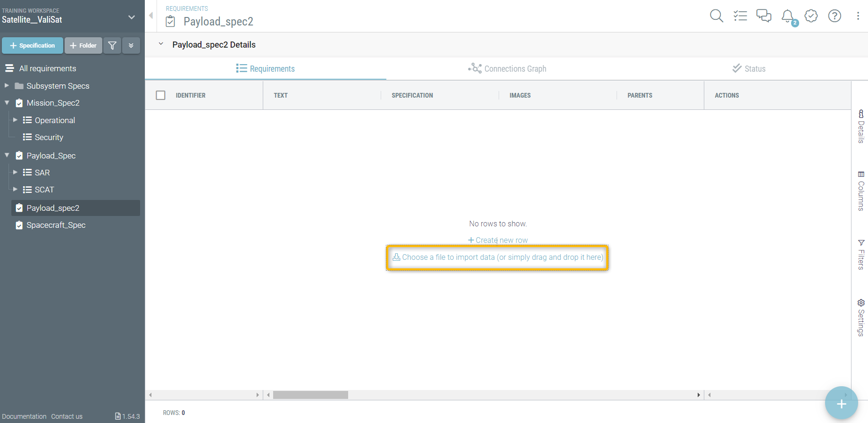Click the filter funnel icon in sidebar
This screenshot has width=868, height=423.
112,46
